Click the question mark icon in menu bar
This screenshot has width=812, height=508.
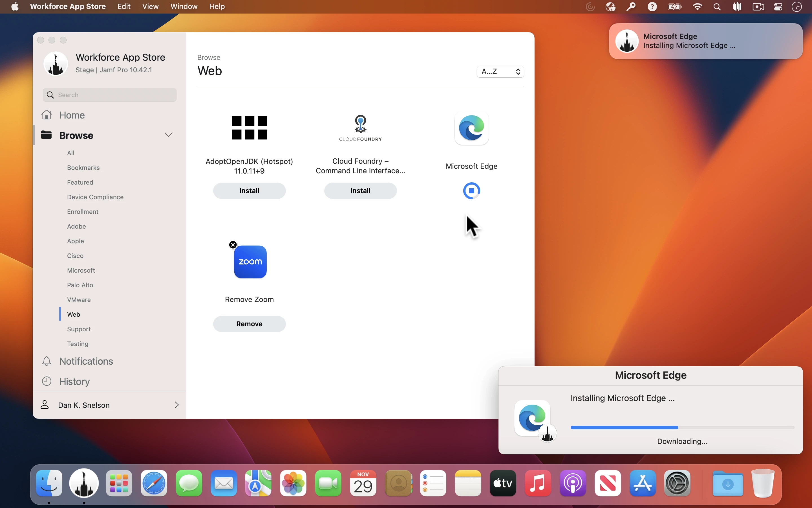point(652,7)
